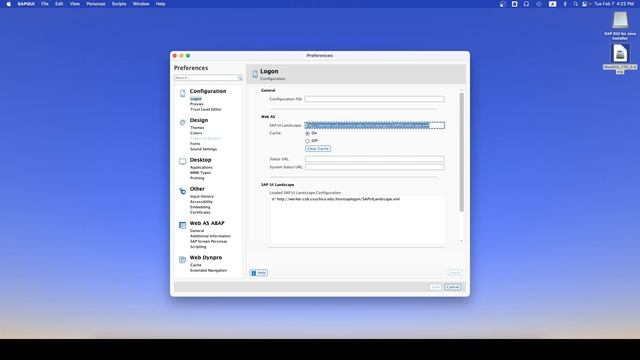Click the Other category icon

point(182,191)
